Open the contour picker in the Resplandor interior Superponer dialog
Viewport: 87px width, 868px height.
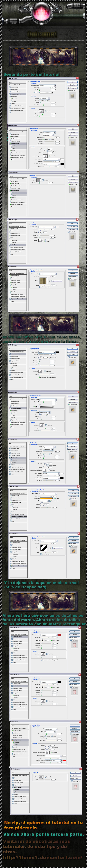42,425
